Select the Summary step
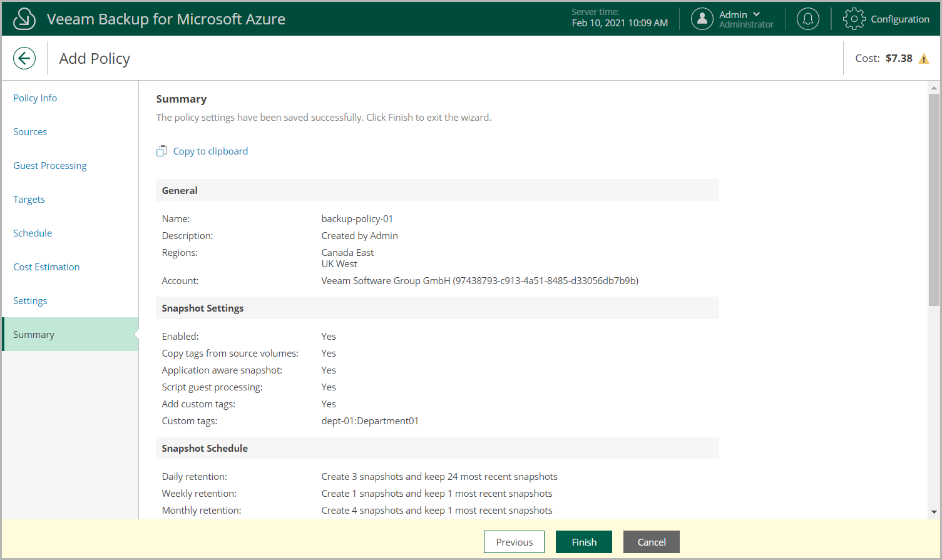Viewport: 942px width, 560px height. point(70,334)
